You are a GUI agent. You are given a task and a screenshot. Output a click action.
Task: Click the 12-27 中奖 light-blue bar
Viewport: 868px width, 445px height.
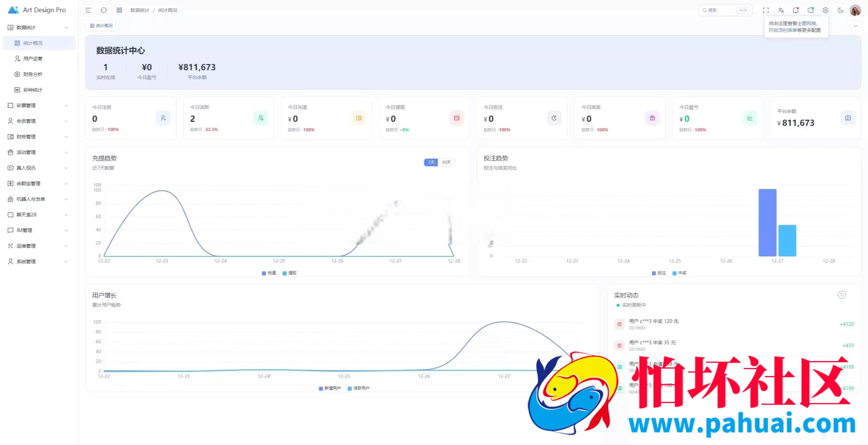[787, 240]
